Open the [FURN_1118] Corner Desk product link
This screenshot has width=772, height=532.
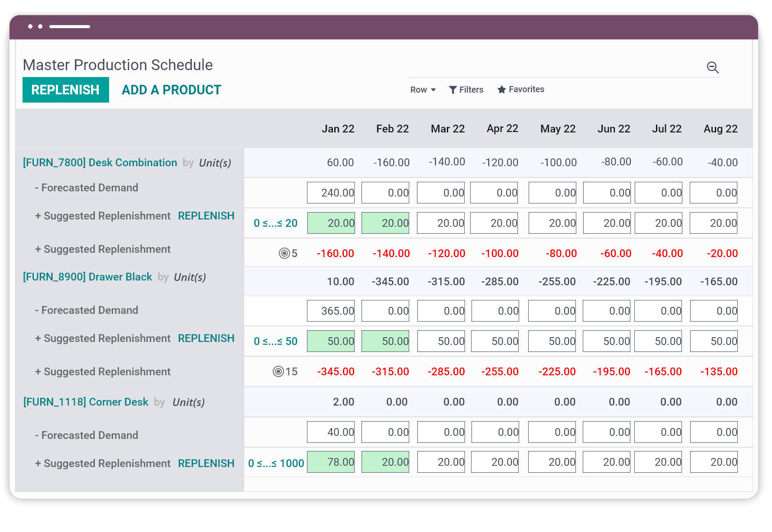[x=86, y=402]
